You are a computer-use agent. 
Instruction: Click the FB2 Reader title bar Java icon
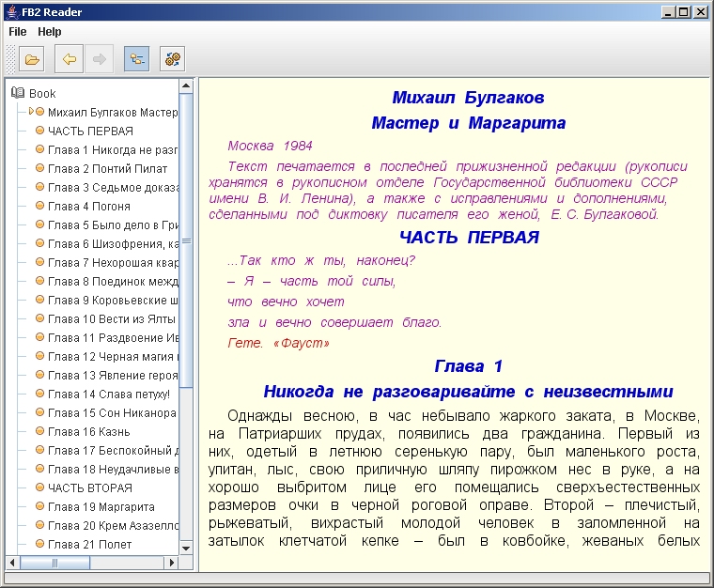(13, 12)
